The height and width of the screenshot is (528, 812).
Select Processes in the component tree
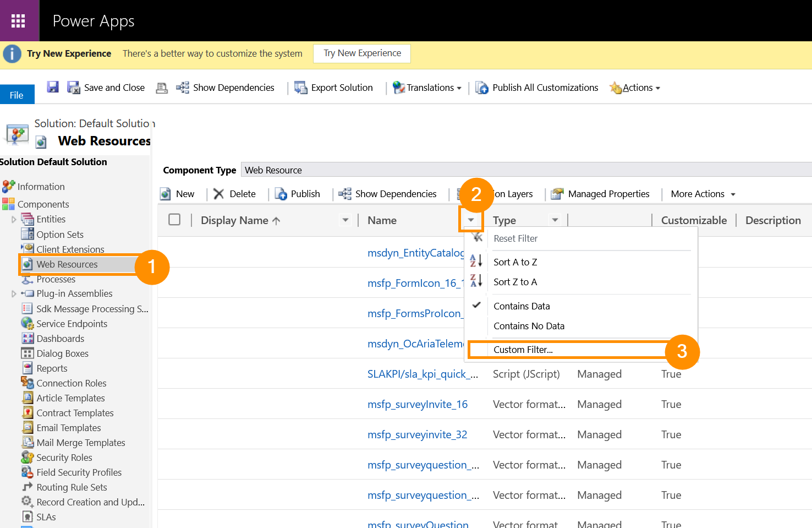pyautogui.click(x=56, y=279)
